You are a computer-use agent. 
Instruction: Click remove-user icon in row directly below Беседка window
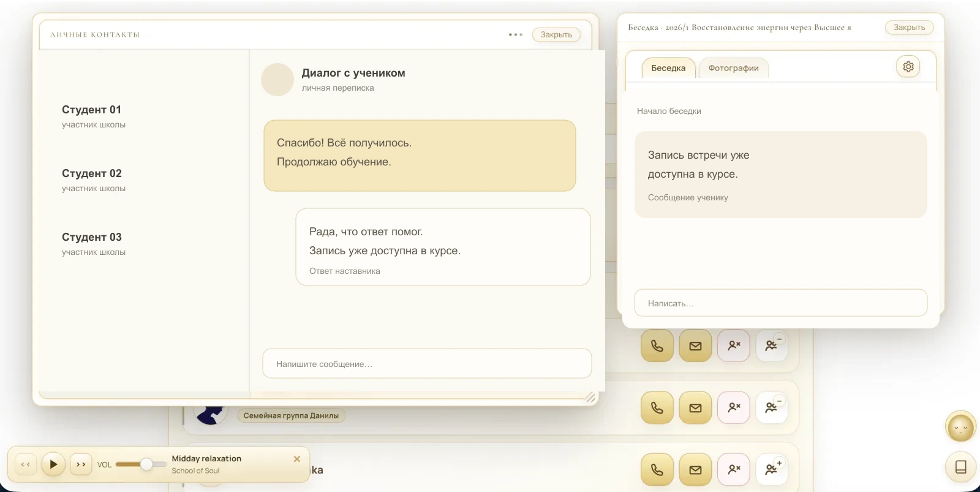tap(734, 346)
